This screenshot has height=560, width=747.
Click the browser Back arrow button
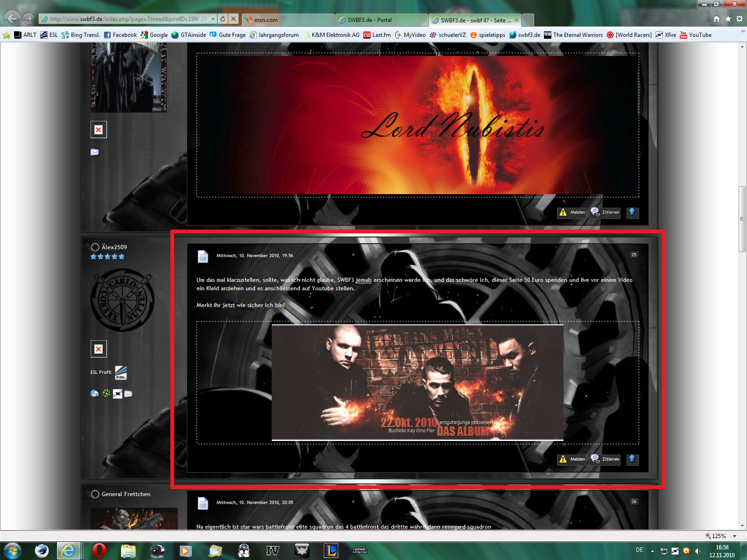pyautogui.click(x=12, y=19)
